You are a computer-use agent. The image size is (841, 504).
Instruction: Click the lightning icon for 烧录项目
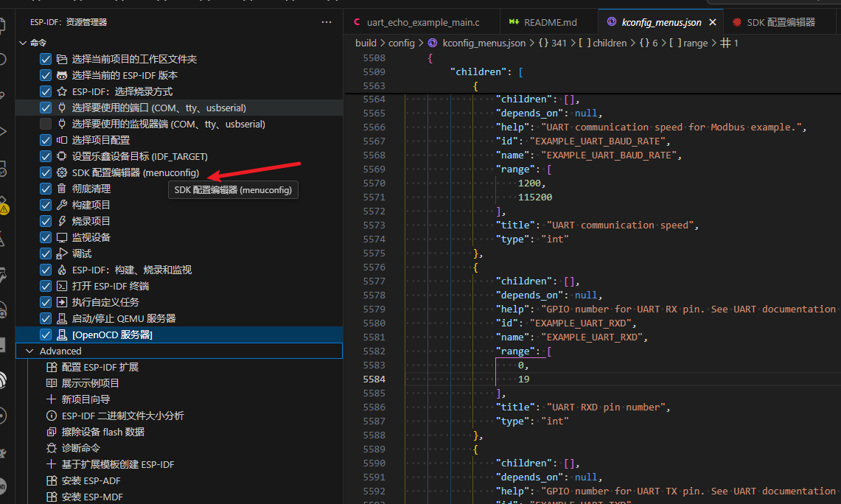62,221
